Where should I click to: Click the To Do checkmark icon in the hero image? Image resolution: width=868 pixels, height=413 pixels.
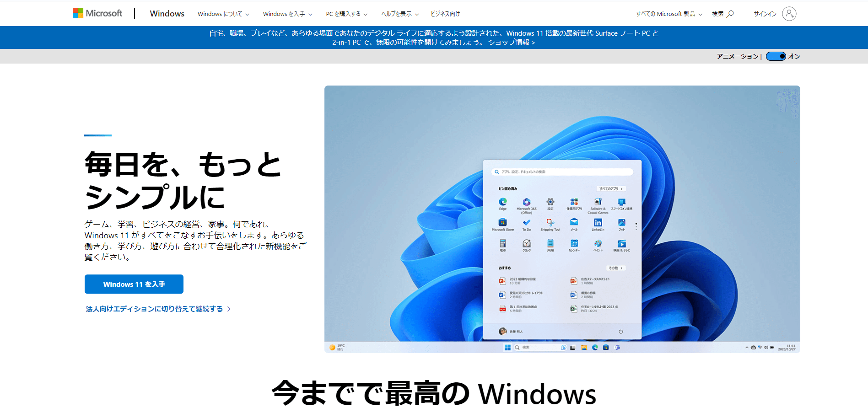pyautogui.click(x=527, y=222)
